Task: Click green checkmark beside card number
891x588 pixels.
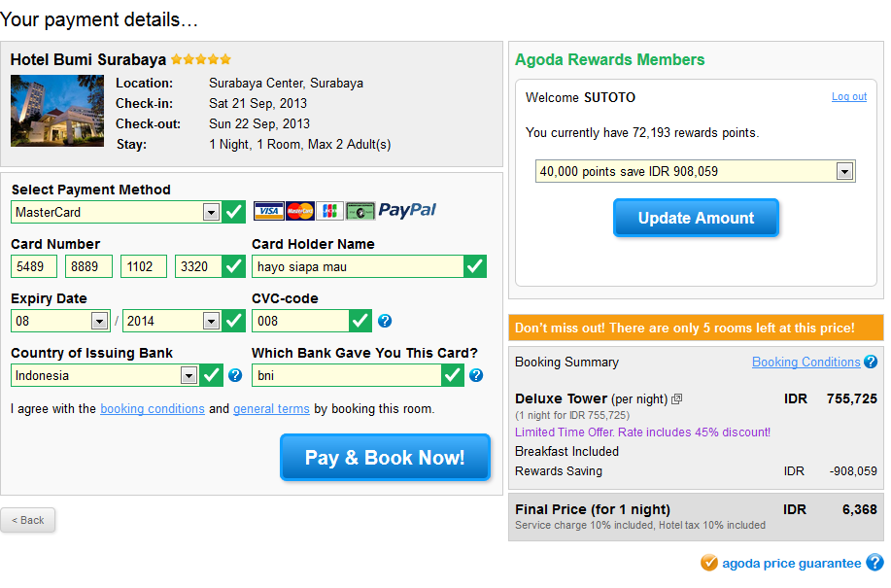Action: click(x=233, y=266)
